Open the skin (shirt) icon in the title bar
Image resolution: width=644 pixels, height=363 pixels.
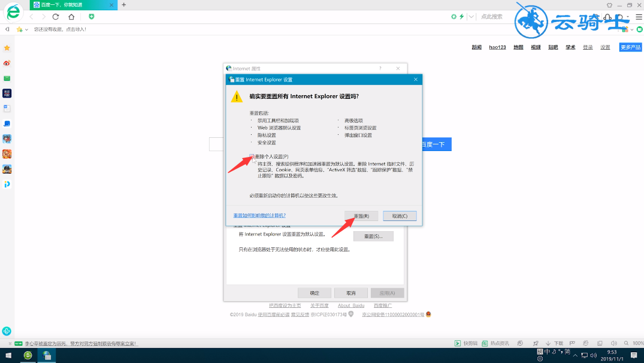(609, 5)
